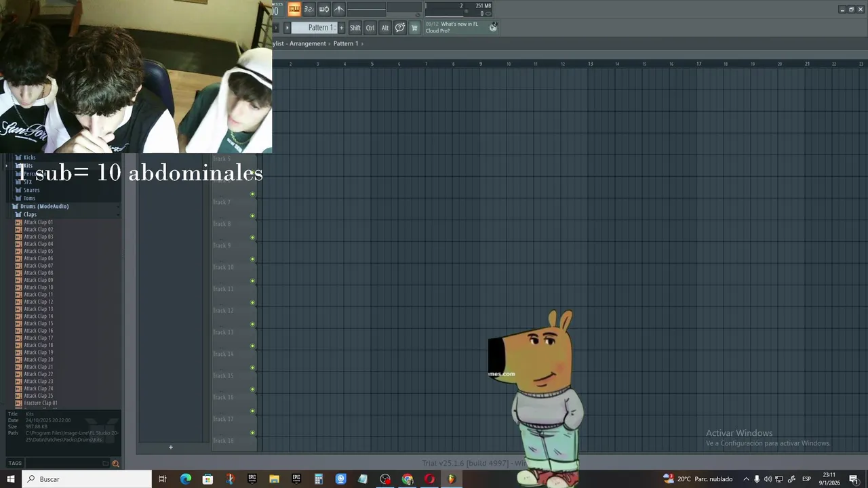Open folder icon beside TAGS field
Screen dimensions: 868x488
105,464
